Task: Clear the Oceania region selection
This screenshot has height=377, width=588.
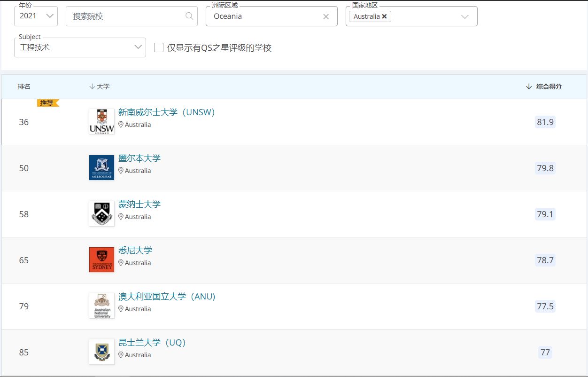Action: pos(326,16)
